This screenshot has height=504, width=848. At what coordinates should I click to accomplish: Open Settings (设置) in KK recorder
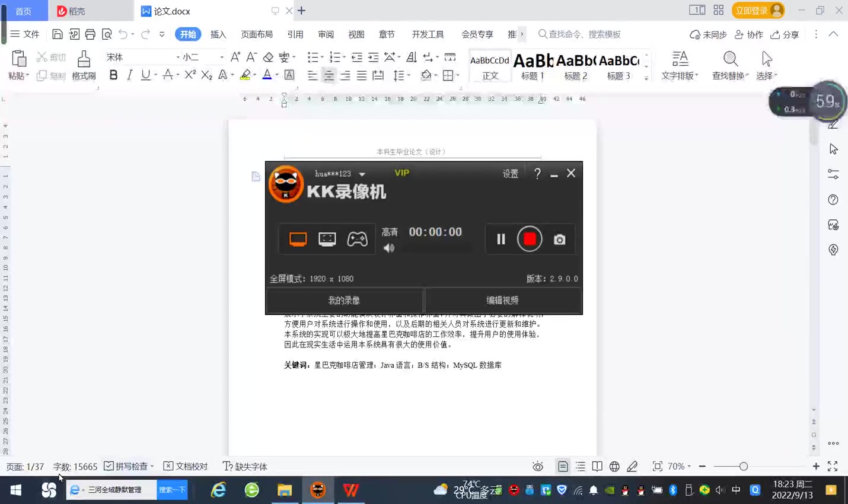[x=511, y=174]
